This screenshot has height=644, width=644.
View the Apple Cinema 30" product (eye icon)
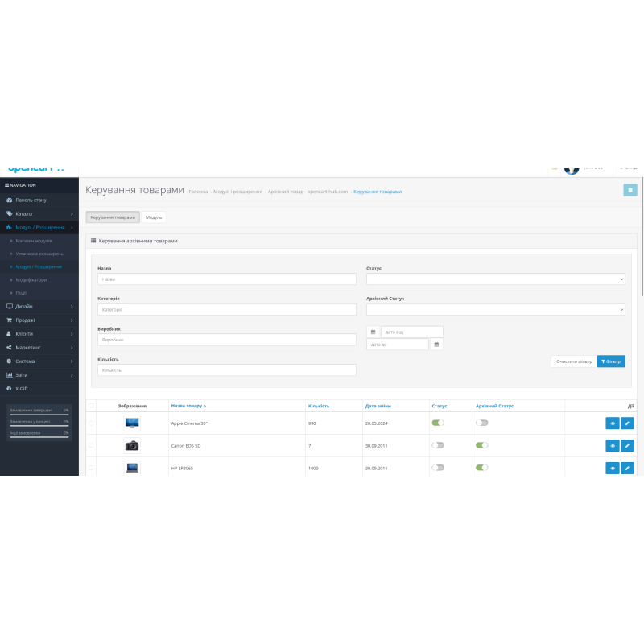(x=612, y=423)
